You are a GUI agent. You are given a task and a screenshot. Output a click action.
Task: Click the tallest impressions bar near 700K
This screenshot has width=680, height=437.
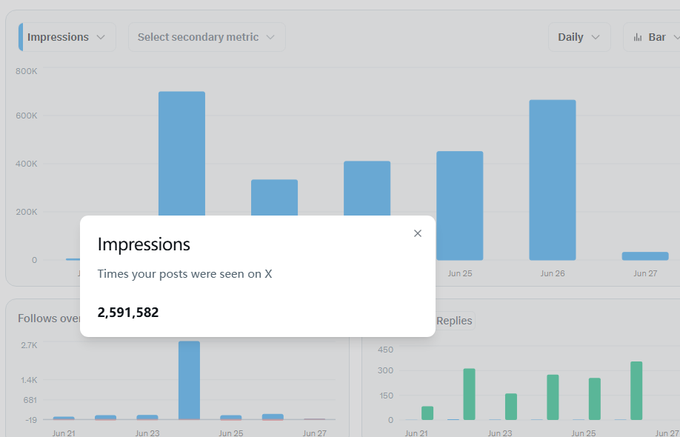(x=182, y=153)
